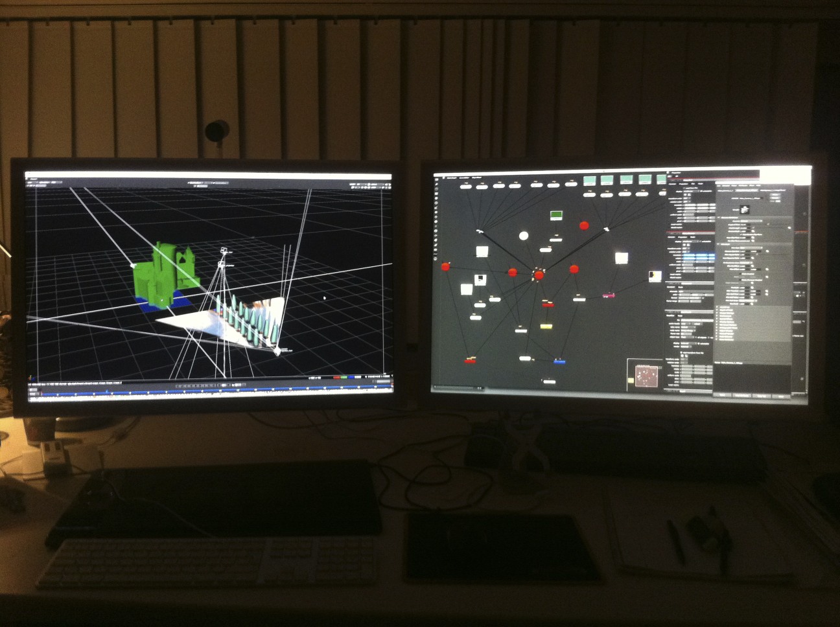Select the white circular node in the graph
Viewport: 840px width, 627px height.
coord(524,236)
